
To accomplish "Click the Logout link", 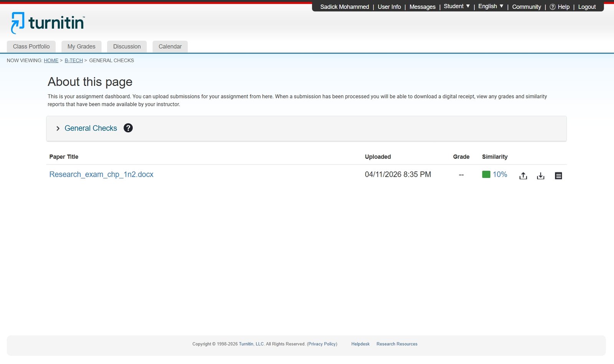I will (587, 7).
